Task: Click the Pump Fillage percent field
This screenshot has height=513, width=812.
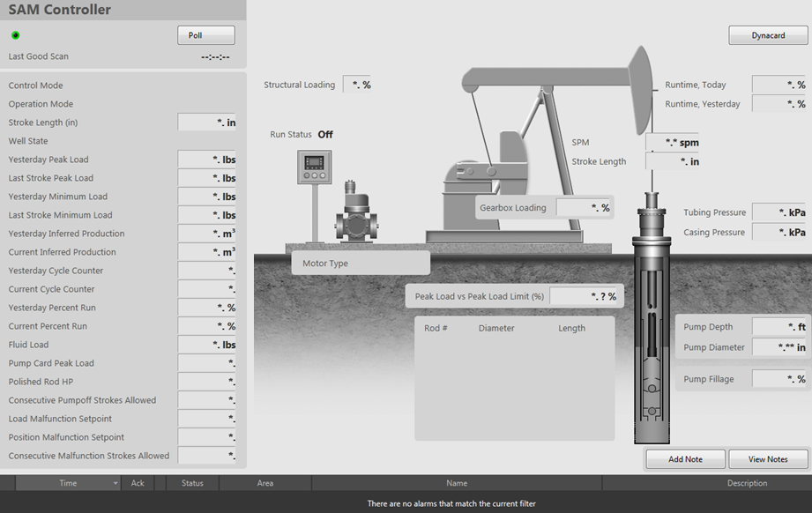Action: tap(779, 379)
